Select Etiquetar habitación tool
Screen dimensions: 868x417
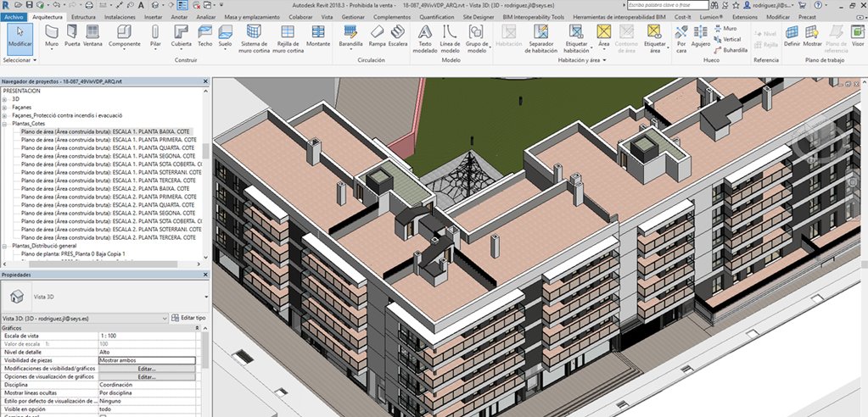[576, 39]
